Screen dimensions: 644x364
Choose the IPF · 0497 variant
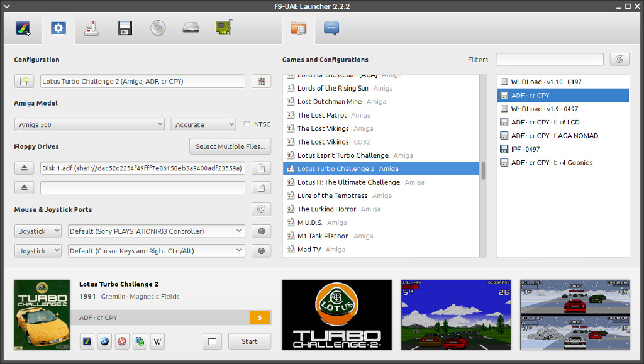[527, 149]
